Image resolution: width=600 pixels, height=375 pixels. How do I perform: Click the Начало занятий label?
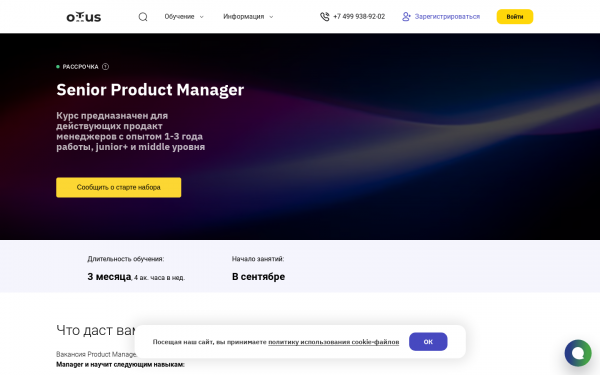(x=258, y=259)
